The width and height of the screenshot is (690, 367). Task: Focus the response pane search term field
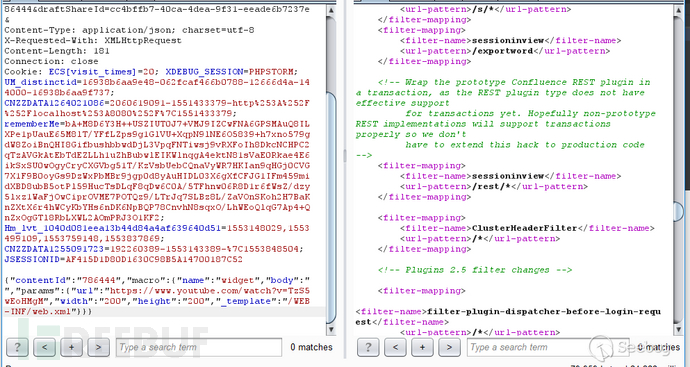click(549, 347)
